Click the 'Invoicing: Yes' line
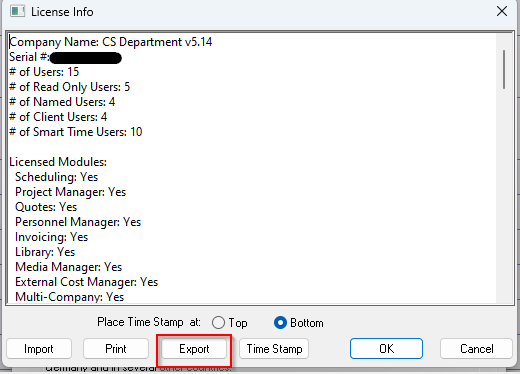 click(52, 237)
